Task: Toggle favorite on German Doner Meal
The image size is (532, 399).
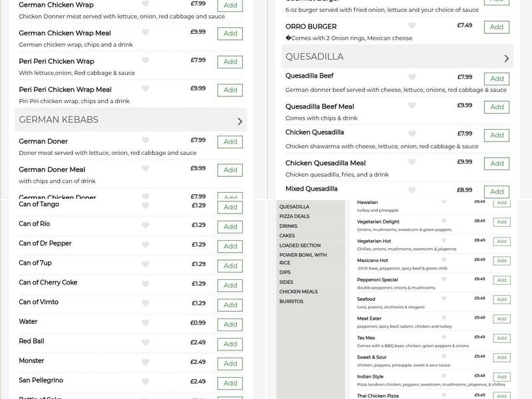Action: [x=146, y=169]
